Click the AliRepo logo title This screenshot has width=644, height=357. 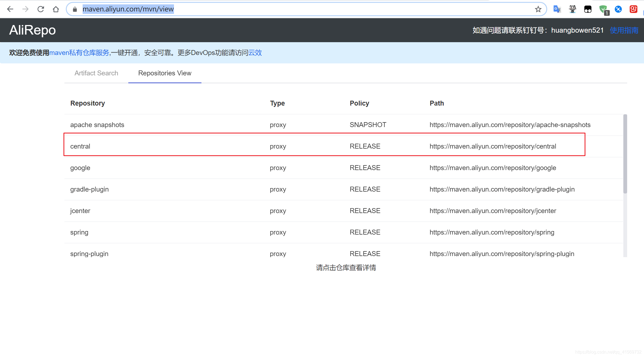[x=32, y=30]
